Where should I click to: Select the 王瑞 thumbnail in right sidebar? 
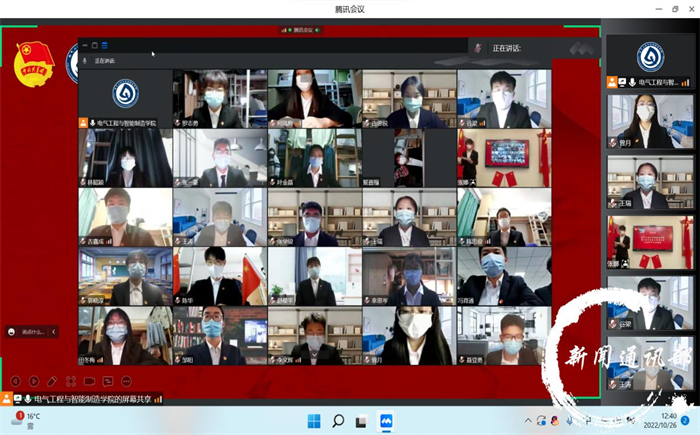[x=650, y=182]
